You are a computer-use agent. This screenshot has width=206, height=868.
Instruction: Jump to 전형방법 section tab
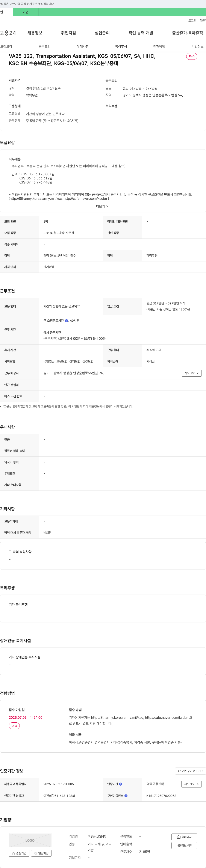pyautogui.click(x=159, y=46)
